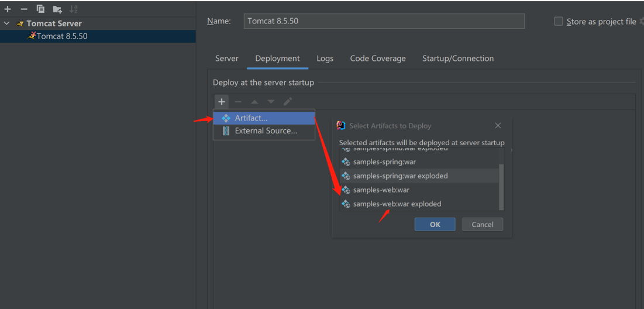Click the move into folder icon
Image resolution: width=644 pixels, height=309 pixels.
(x=57, y=9)
